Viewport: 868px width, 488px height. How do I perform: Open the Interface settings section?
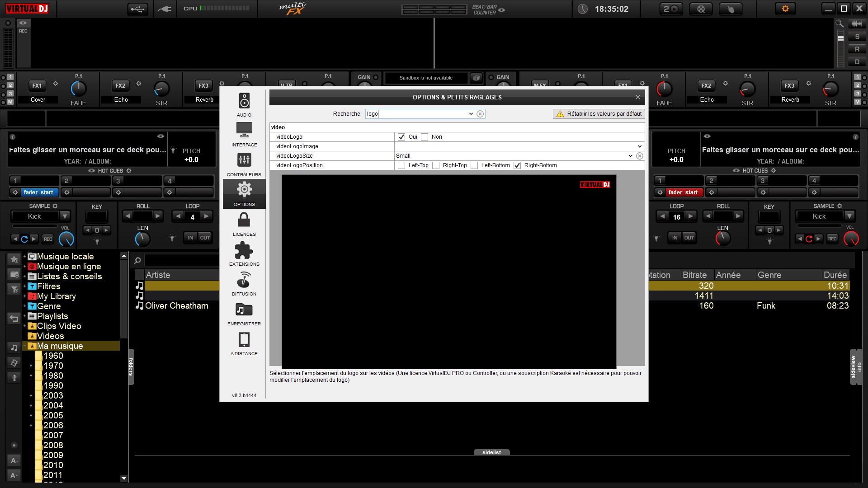click(x=244, y=134)
